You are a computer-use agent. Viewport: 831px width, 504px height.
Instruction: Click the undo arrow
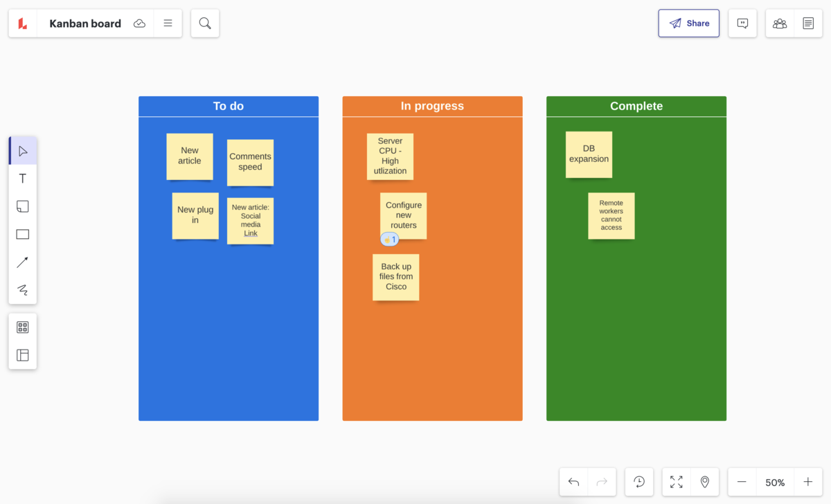coord(573,482)
